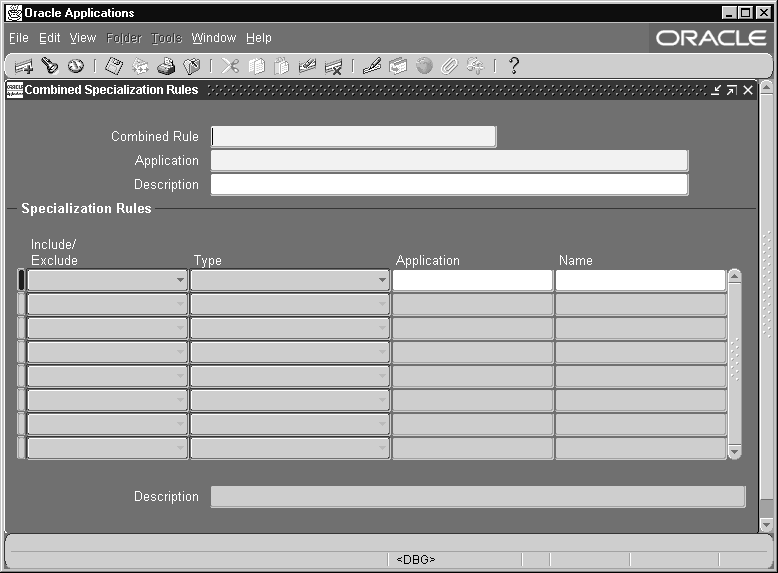Click the Delete Record icon
Image resolution: width=778 pixels, height=573 pixels.
click(x=333, y=66)
